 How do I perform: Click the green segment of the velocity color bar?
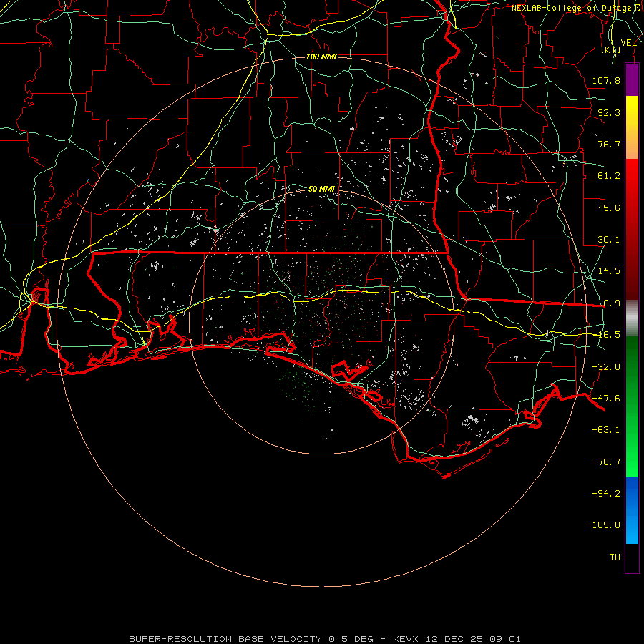point(632,406)
